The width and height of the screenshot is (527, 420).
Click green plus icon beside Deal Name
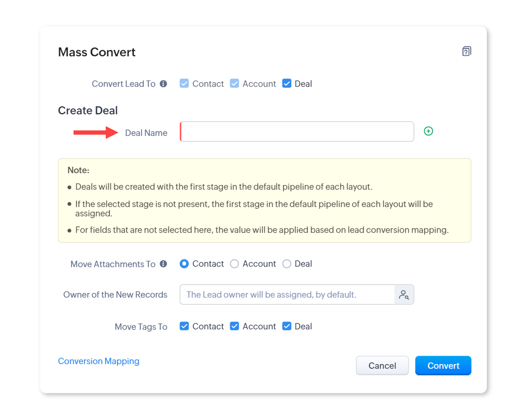click(428, 131)
